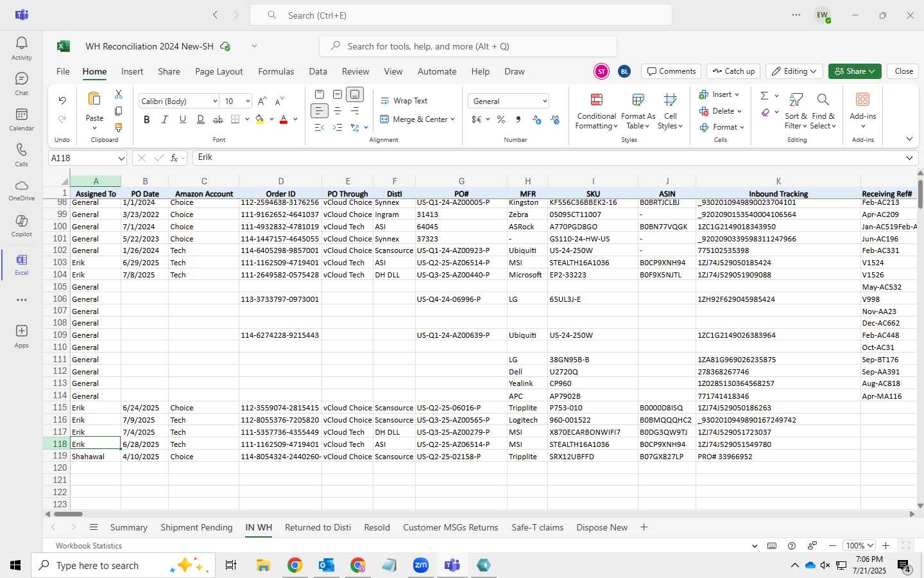The image size is (924, 578).
Task: Expand the formula bar chevron
Action: point(909,158)
